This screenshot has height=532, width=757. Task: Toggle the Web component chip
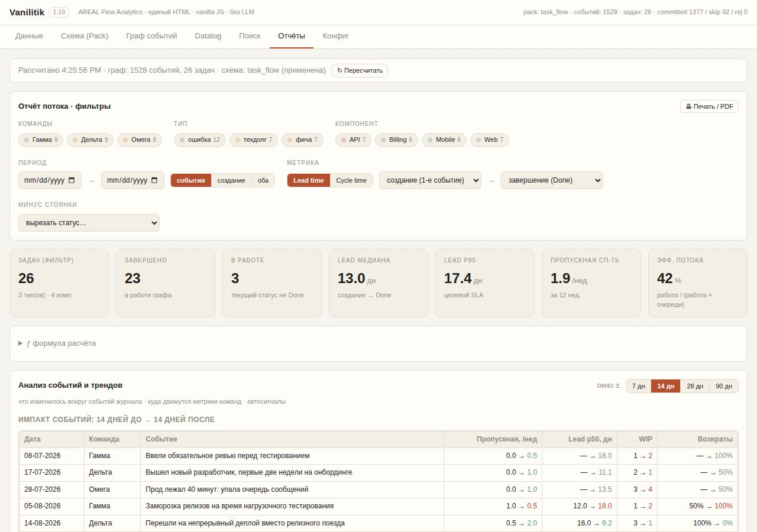pos(490,140)
